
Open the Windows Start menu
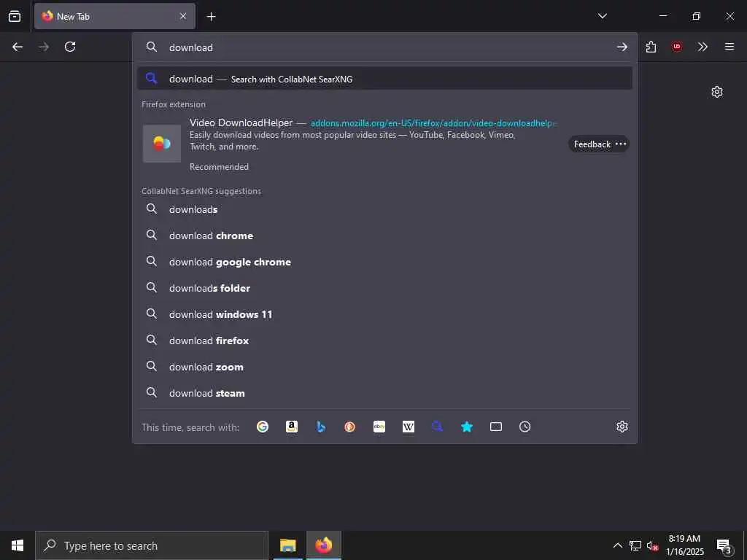18,545
